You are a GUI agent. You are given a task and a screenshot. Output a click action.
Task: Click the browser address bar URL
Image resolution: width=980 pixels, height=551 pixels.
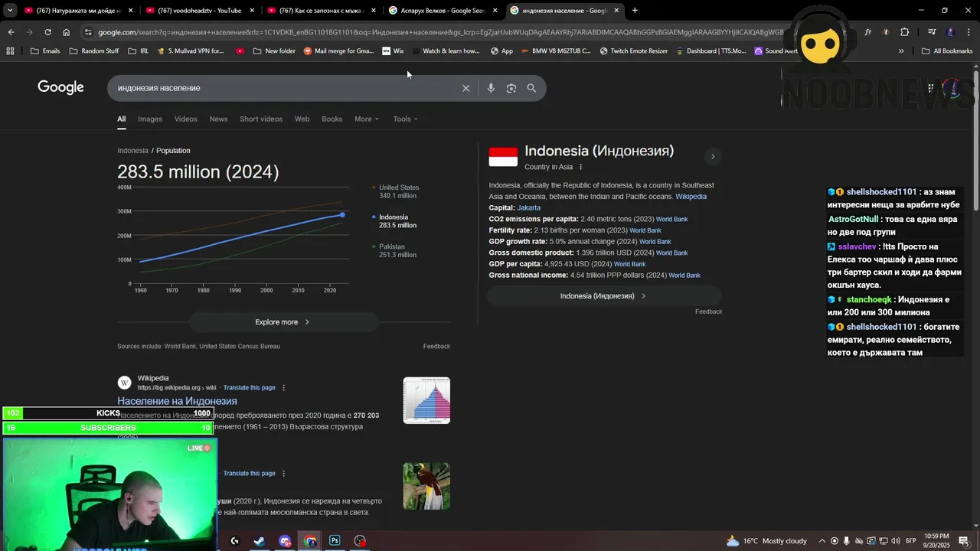coord(440,32)
